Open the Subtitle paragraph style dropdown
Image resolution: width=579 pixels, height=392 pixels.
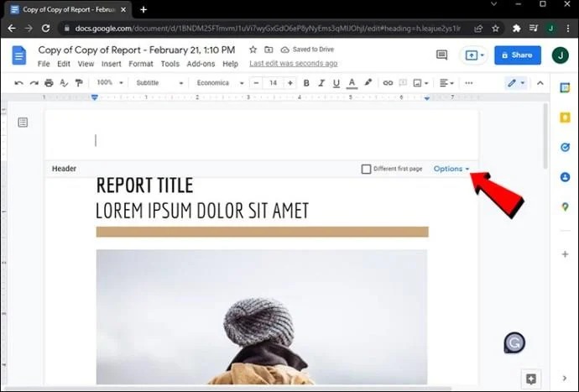(159, 83)
